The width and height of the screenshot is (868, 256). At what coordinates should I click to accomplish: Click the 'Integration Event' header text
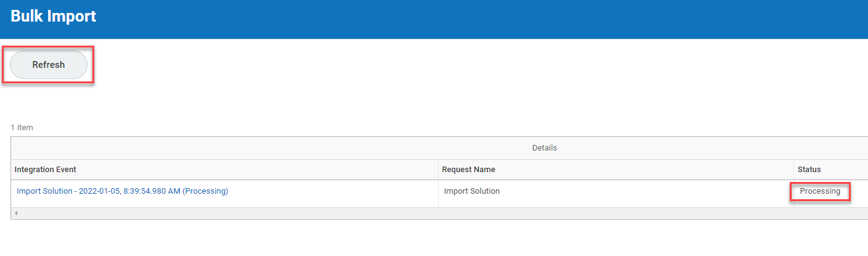[45, 170]
